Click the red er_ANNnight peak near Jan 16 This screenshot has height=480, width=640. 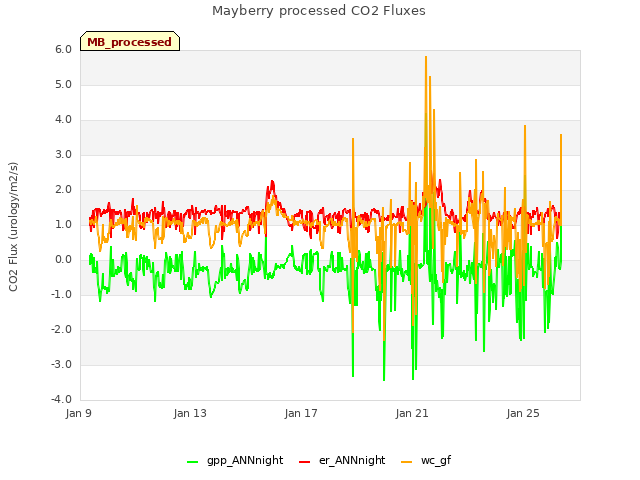point(272,182)
